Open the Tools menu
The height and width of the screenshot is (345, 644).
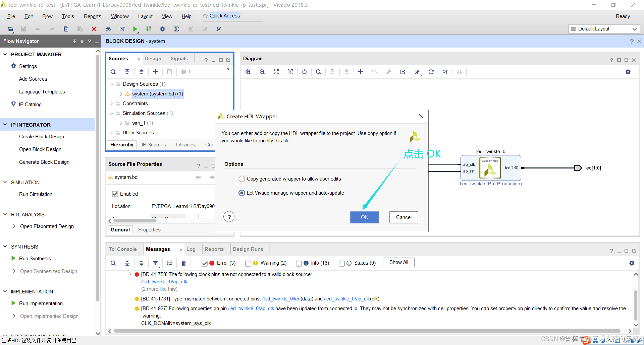click(68, 16)
